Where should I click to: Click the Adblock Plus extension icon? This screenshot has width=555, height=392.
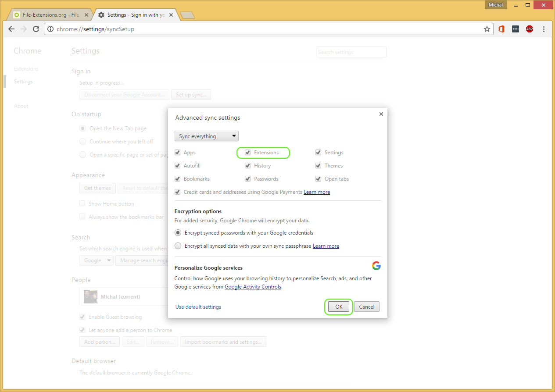pyautogui.click(x=529, y=29)
